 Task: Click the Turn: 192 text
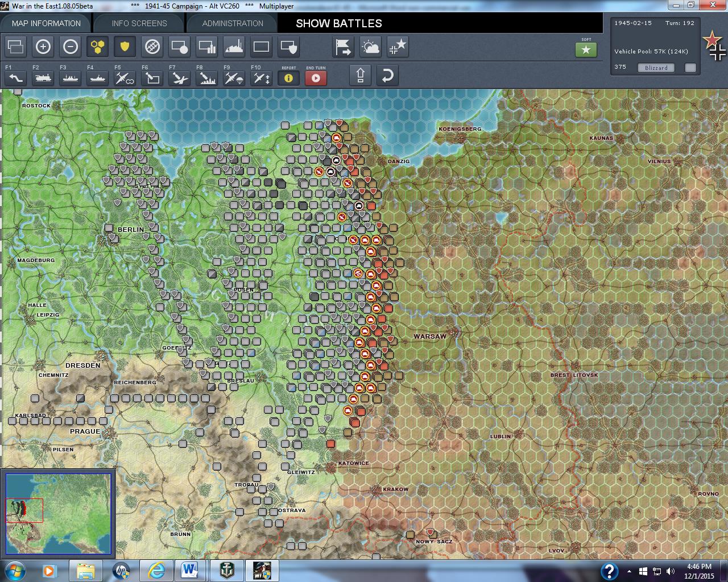pyautogui.click(x=680, y=23)
